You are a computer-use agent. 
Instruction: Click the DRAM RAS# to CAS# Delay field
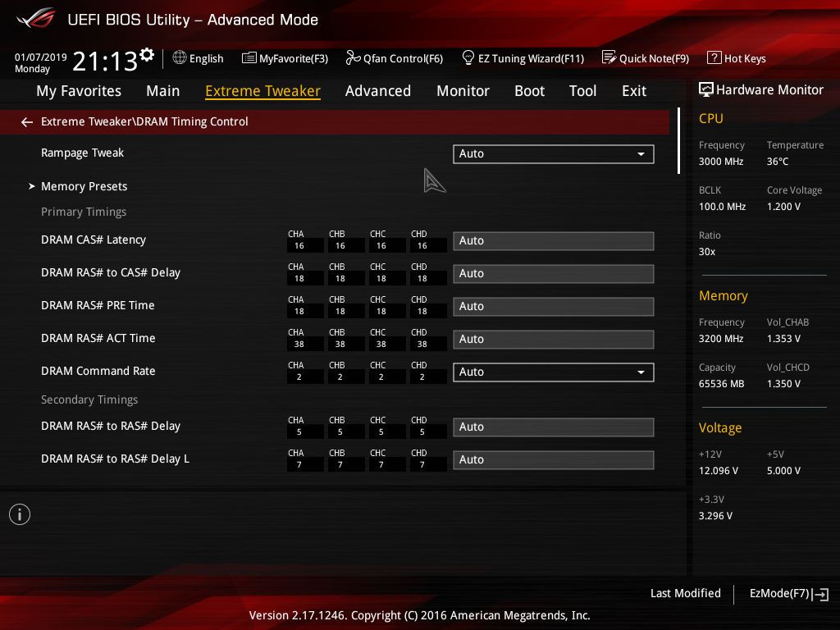coord(554,273)
